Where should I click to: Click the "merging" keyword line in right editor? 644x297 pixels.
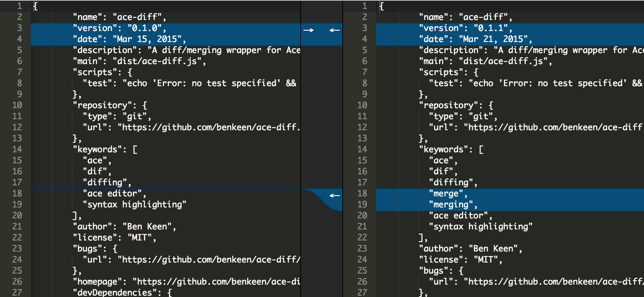point(453,205)
